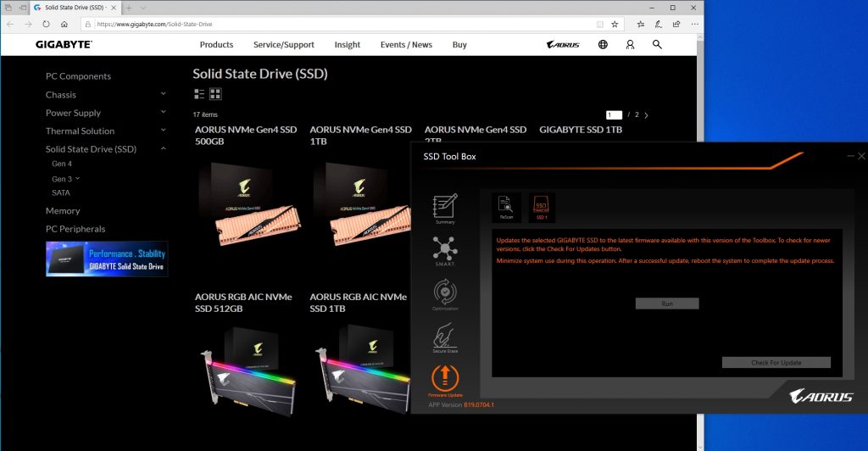Click the AORUS logo in the website header
The width and height of the screenshot is (868, 451).
563,44
